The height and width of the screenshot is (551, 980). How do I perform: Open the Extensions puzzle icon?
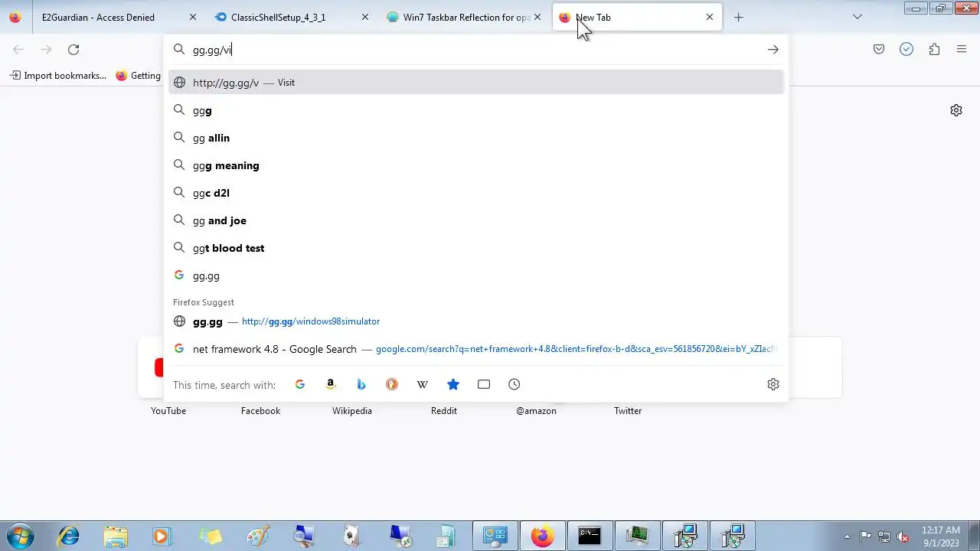pyautogui.click(x=934, y=50)
